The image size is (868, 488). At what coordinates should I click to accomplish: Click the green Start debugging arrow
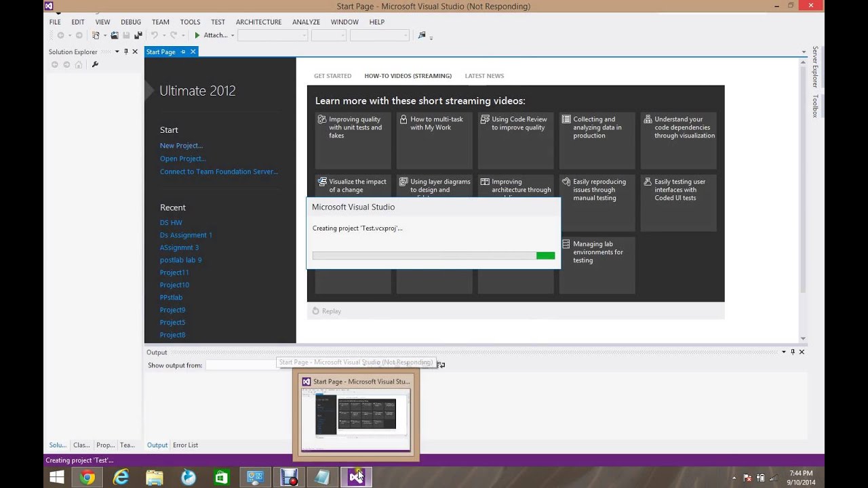click(197, 35)
